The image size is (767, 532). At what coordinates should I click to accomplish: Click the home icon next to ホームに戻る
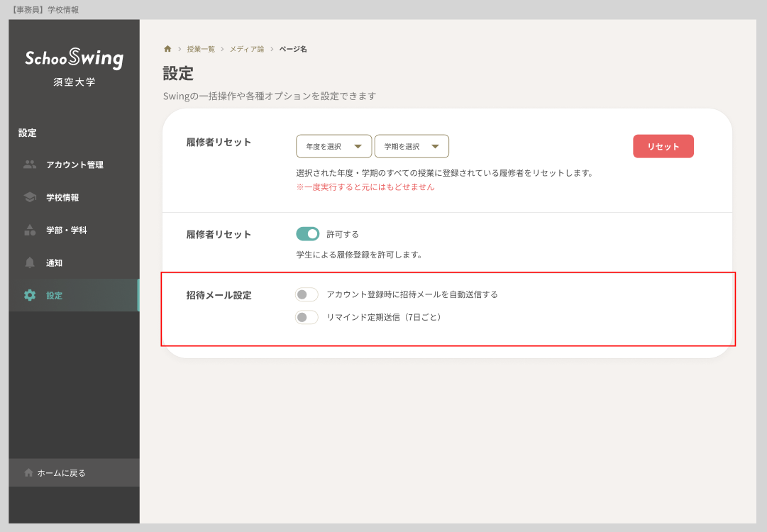click(x=28, y=472)
